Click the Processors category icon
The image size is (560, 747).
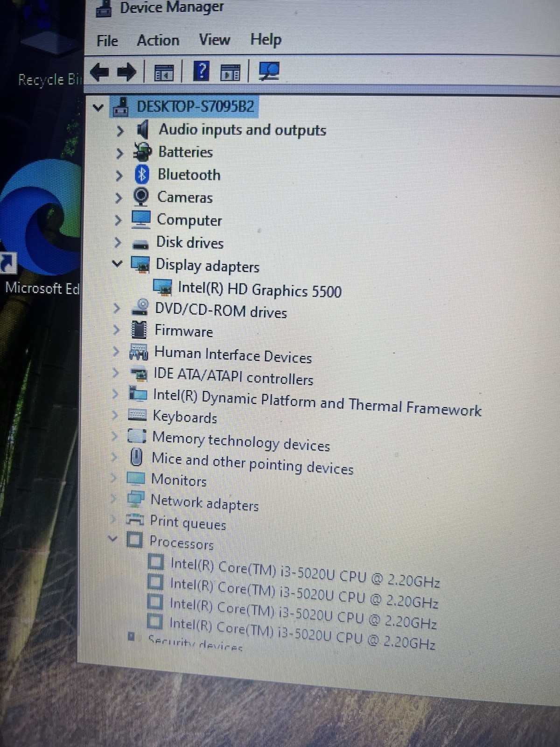pyautogui.click(x=134, y=540)
